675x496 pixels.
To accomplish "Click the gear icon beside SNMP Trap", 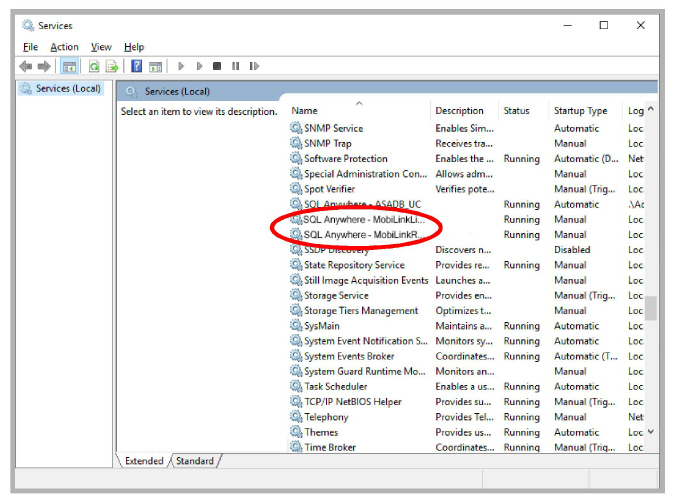I will coord(296,143).
